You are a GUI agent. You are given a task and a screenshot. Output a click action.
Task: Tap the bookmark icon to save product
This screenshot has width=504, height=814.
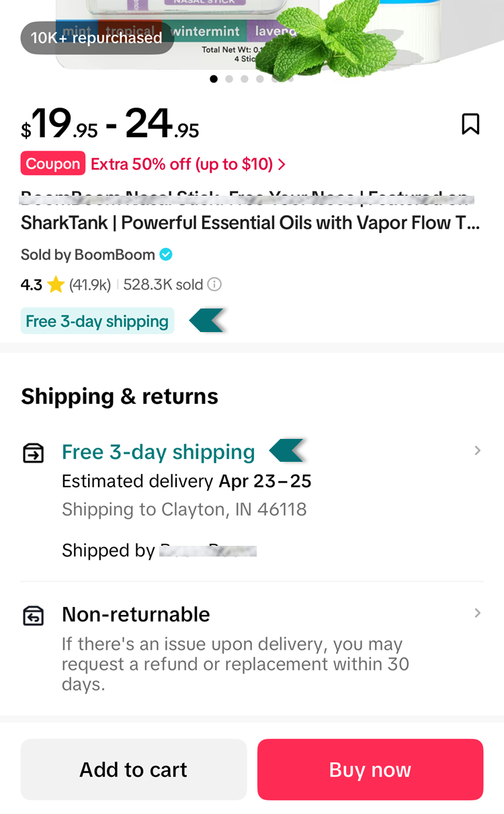470,124
